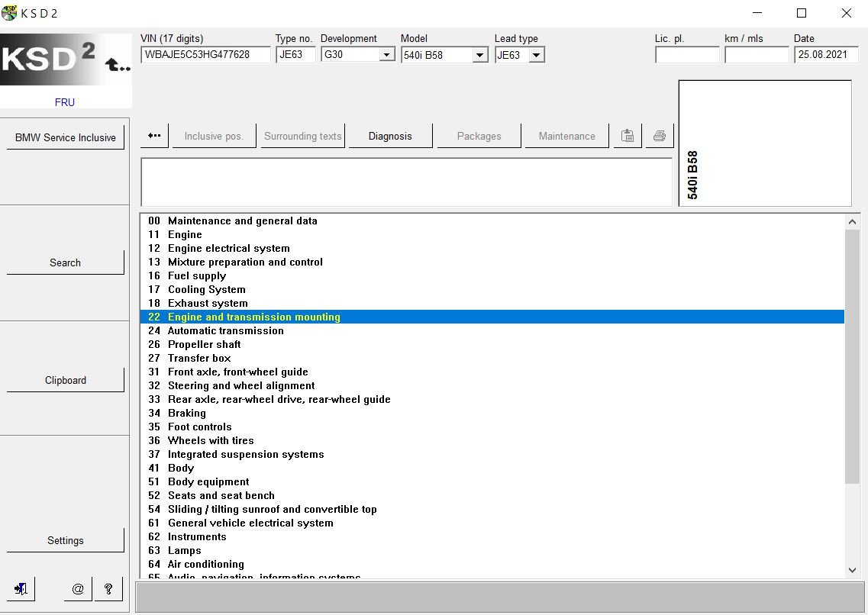Select the Maintenance tab
The width and height of the screenshot is (868, 615).
click(567, 136)
